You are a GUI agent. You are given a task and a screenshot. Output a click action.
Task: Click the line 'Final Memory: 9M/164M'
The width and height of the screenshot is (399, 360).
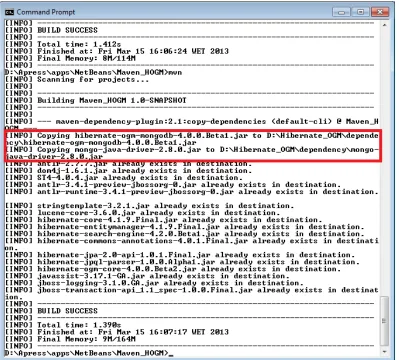70,339
